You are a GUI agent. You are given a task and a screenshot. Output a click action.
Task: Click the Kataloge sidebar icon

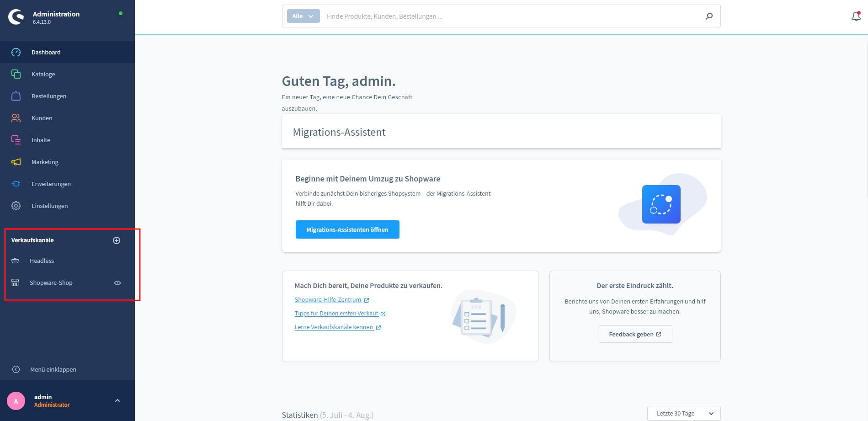tap(16, 74)
